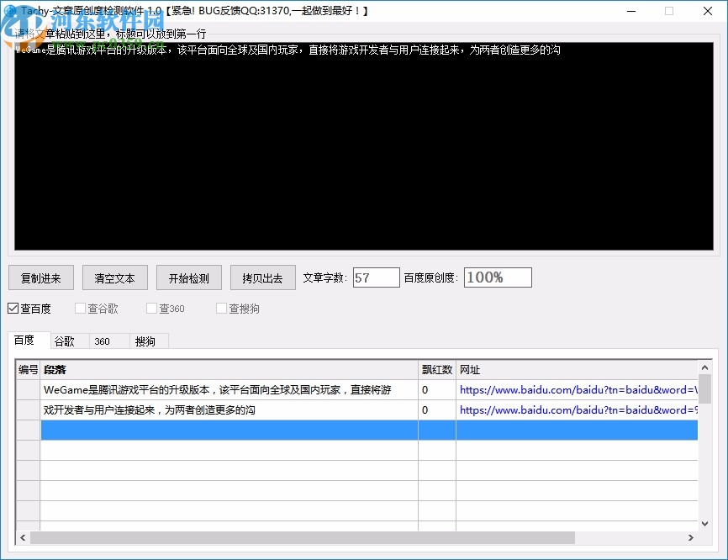Click the 文章字数 field showing 57

click(x=376, y=277)
